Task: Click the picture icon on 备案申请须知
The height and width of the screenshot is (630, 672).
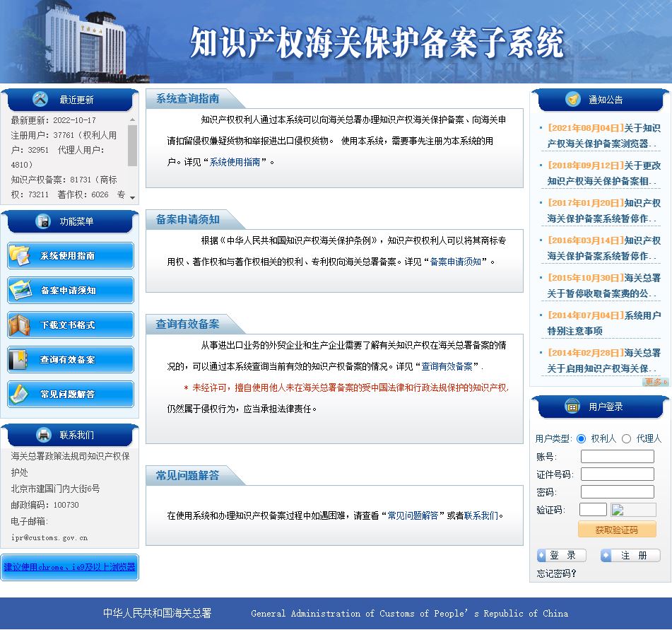Action: (20, 291)
